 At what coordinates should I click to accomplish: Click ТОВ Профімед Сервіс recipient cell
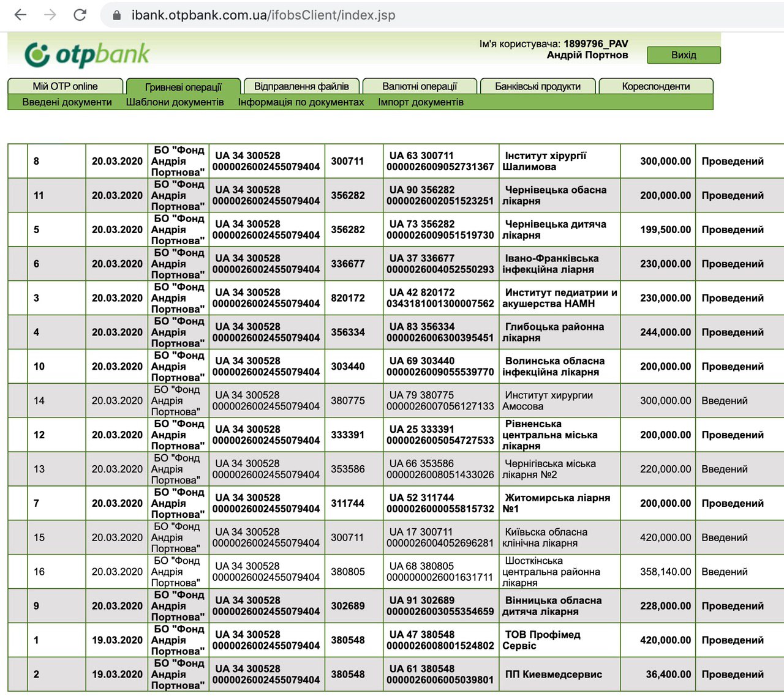point(560,641)
